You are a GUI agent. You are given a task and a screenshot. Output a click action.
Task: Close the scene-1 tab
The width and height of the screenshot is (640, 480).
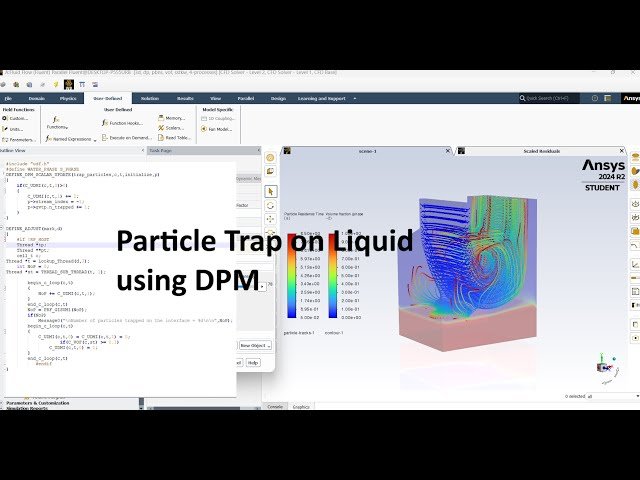(447, 151)
